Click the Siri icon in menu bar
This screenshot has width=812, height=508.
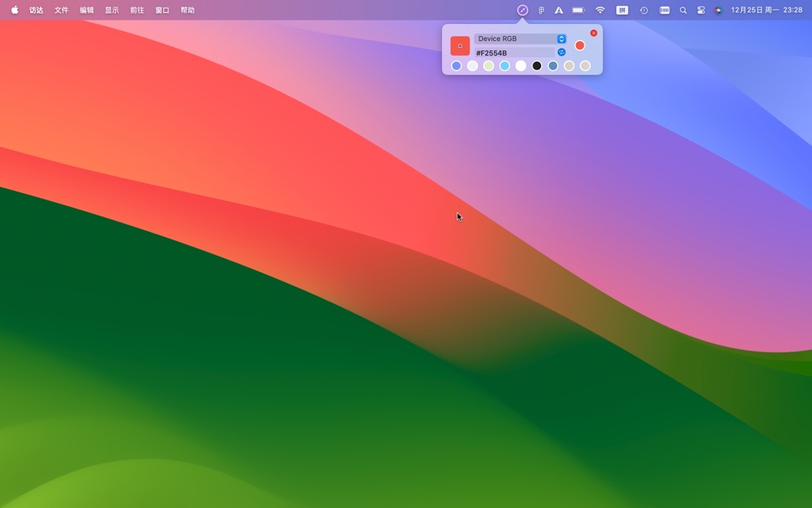pyautogui.click(x=718, y=10)
